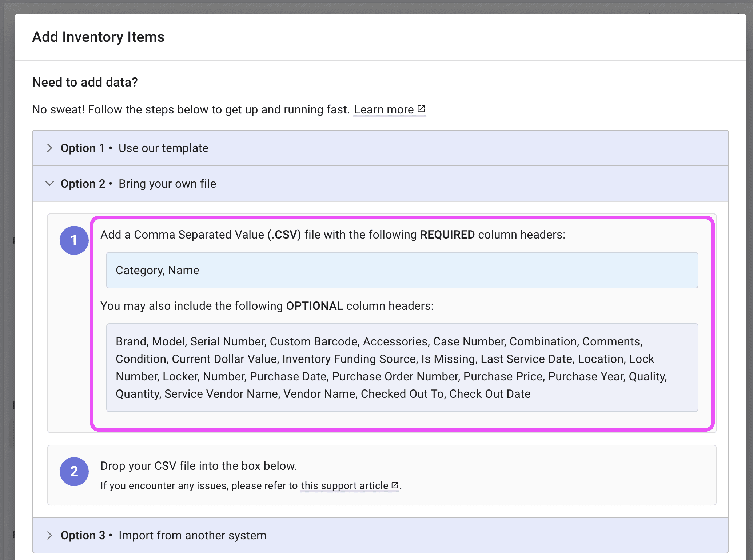Click the external-link icon beside Learn more
753x560 pixels.
click(421, 108)
